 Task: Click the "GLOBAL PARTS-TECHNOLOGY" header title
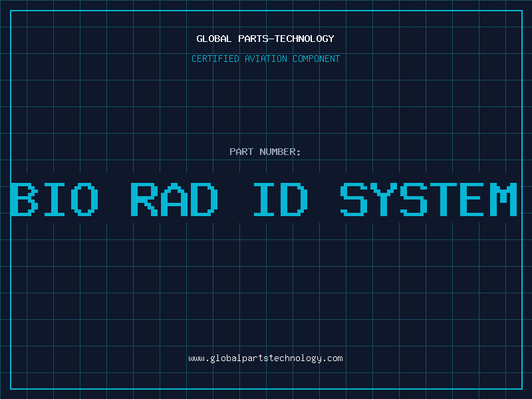pos(265,39)
